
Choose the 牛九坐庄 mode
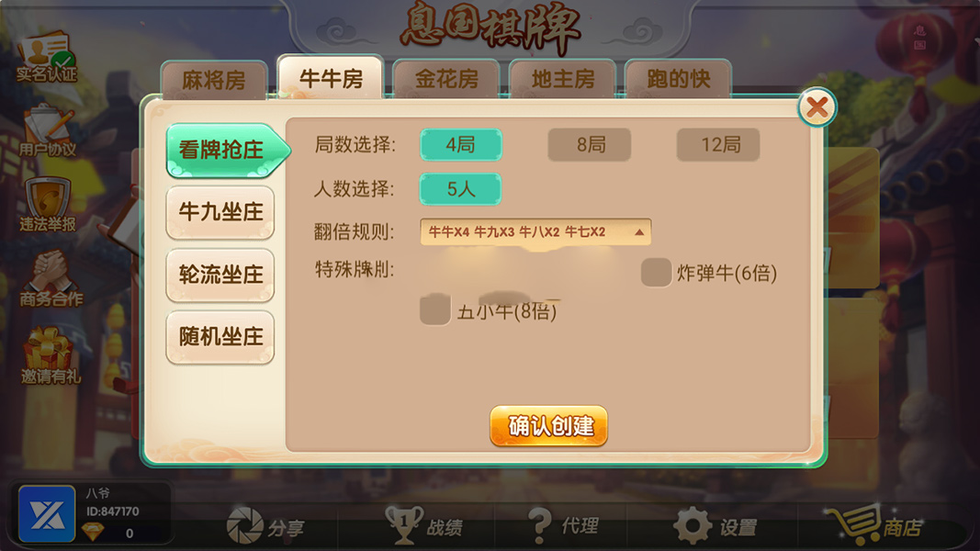(220, 212)
